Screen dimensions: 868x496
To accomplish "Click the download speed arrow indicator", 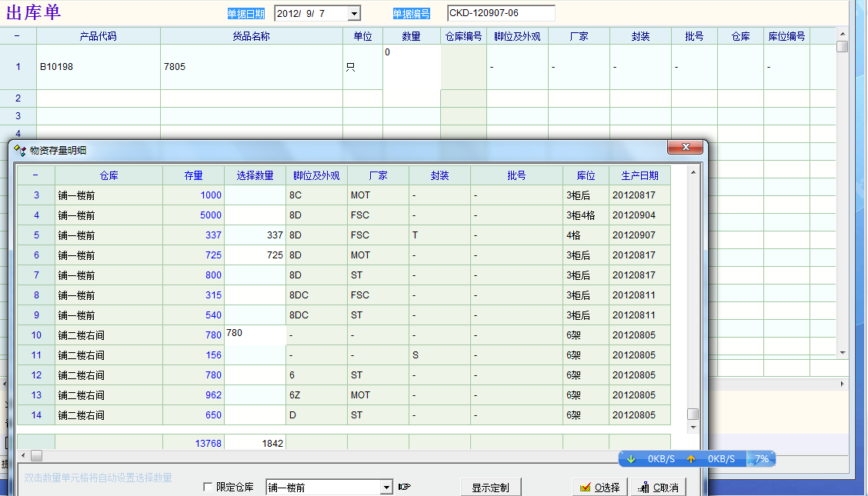I will (x=631, y=459).
